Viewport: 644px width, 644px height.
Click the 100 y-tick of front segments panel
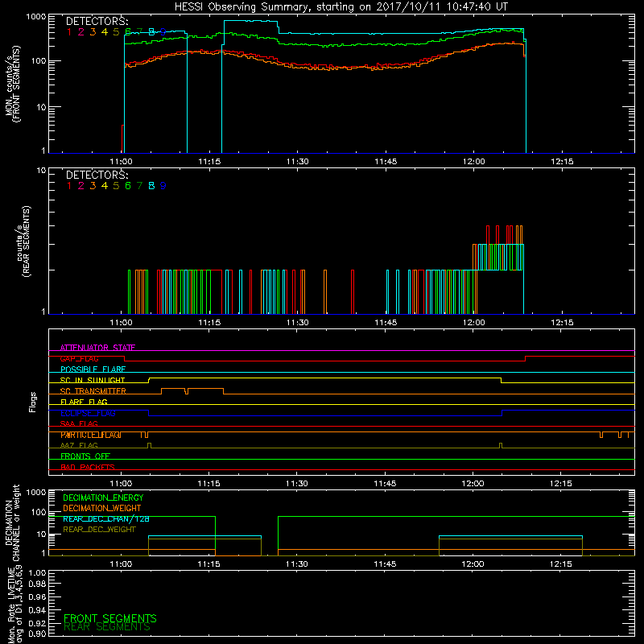(x=39, y=61)
